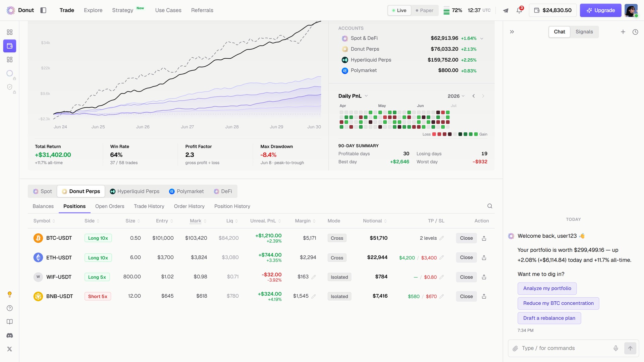Search positions with magnifier icon

click(x=490, y=206)
